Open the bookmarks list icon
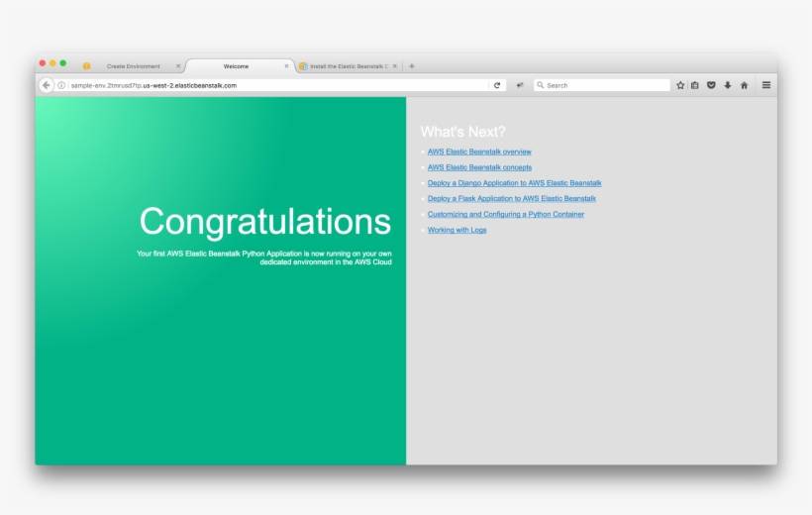812x515 pixels. click(x=695, y=85)
